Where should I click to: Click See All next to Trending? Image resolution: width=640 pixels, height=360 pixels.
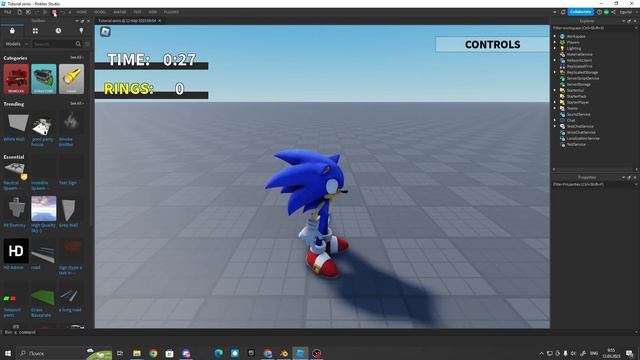(x=76, y=104)
